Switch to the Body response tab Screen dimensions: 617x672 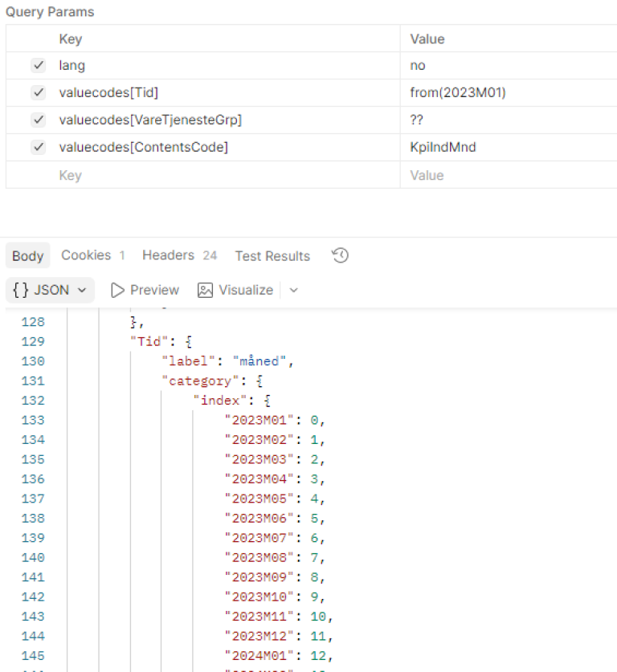click(x=27, y=256)
